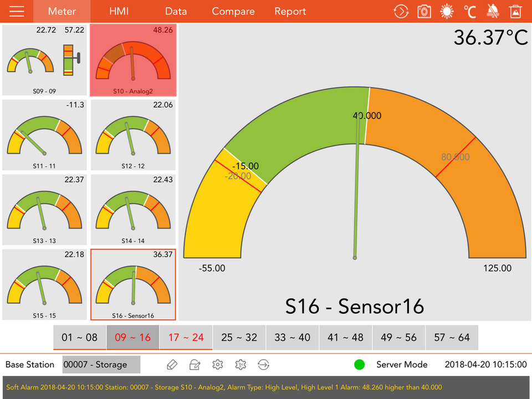
Task: Open the Base Station 00007 - Storage dropdown
Action: coord(101,365)
